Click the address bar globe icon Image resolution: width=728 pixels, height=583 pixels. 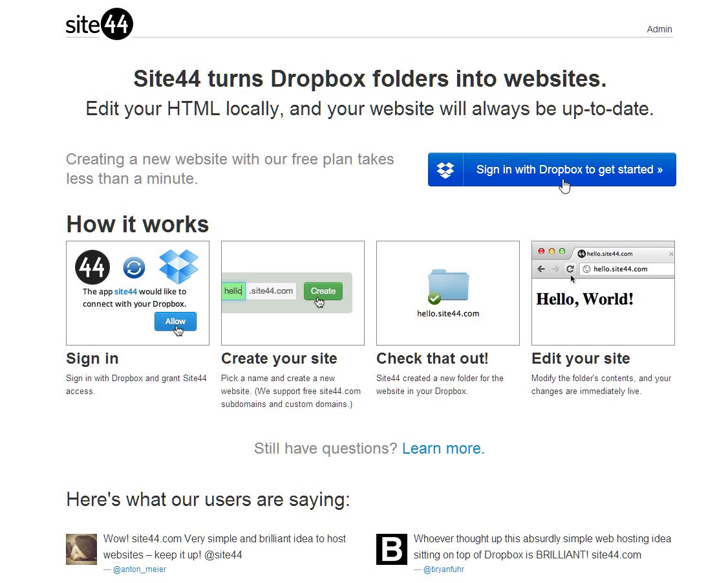(586, 269)
